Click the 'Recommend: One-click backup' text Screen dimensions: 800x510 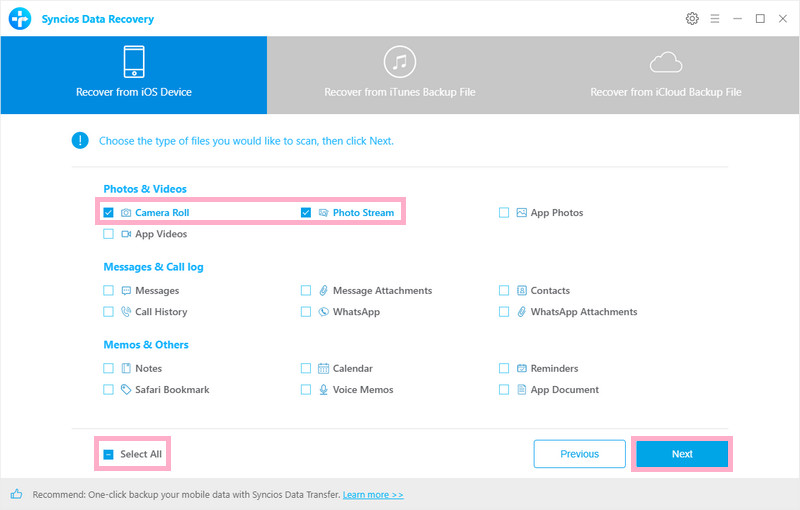(186, 495)
